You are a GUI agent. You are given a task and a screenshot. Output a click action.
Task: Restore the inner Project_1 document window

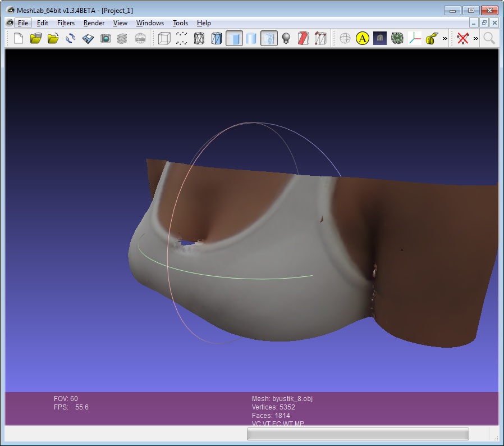coord(484,23)
